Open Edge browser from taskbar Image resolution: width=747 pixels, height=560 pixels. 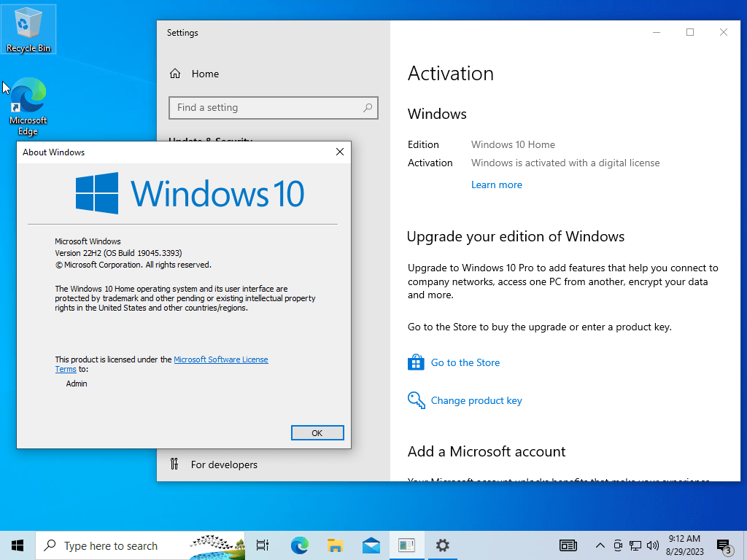pos(300,545)
